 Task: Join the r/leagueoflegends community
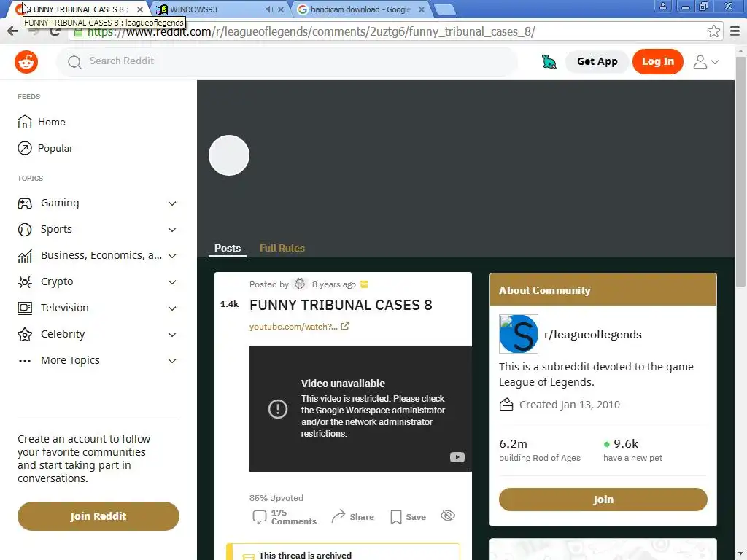click(603, 499)
